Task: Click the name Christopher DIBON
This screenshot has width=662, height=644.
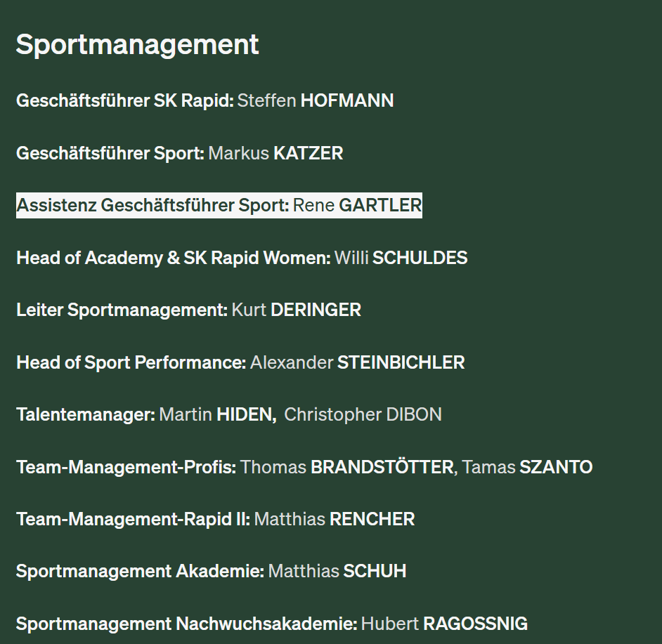Action: pos(363,414)
